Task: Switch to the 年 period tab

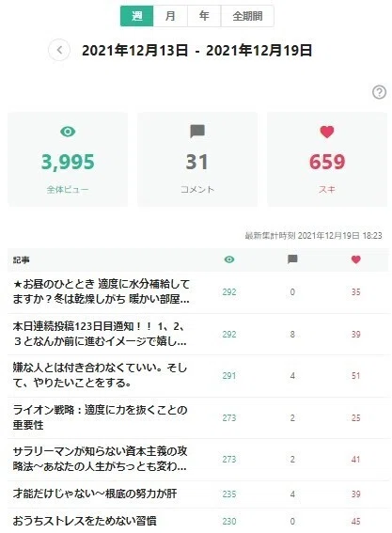Action: tap(204, 16)
